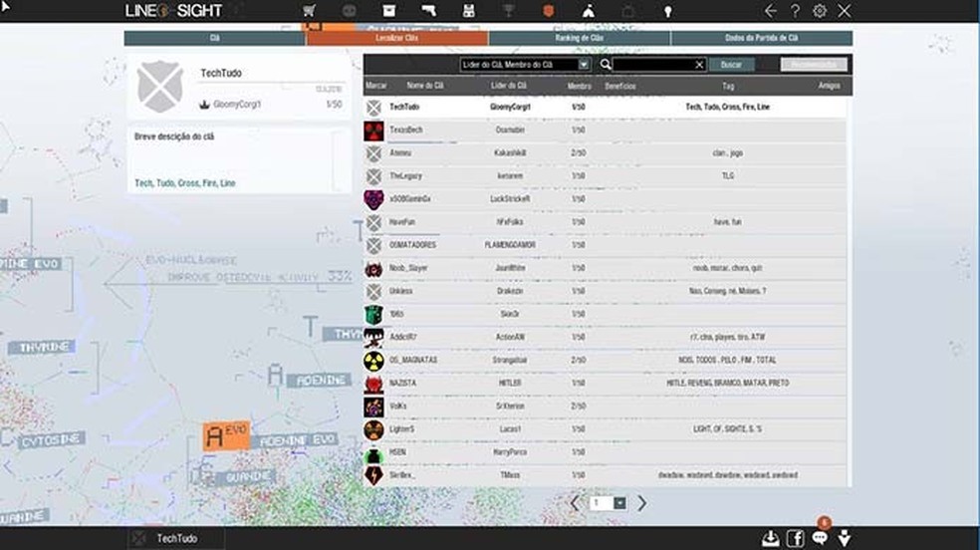This screenshot has width=980, height=550.
Task: Click the down-arrow icon in bottom bar
Action: click(845, 538)
